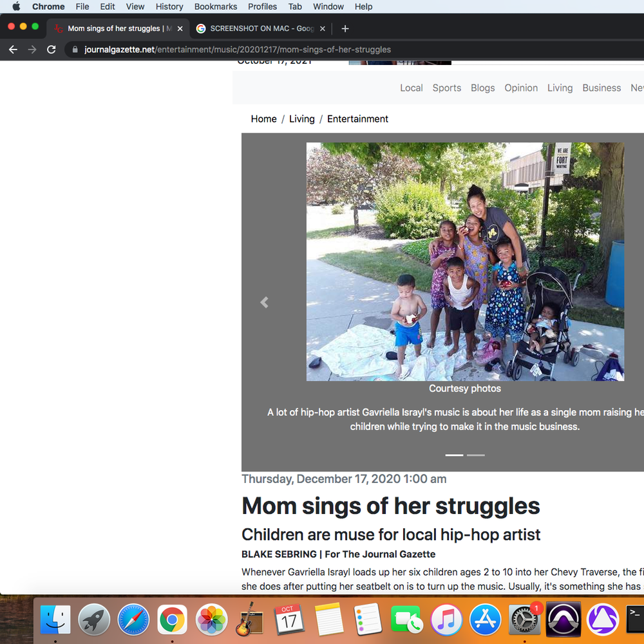Click the Mom sings of her struggles headline

pos(391,506)
